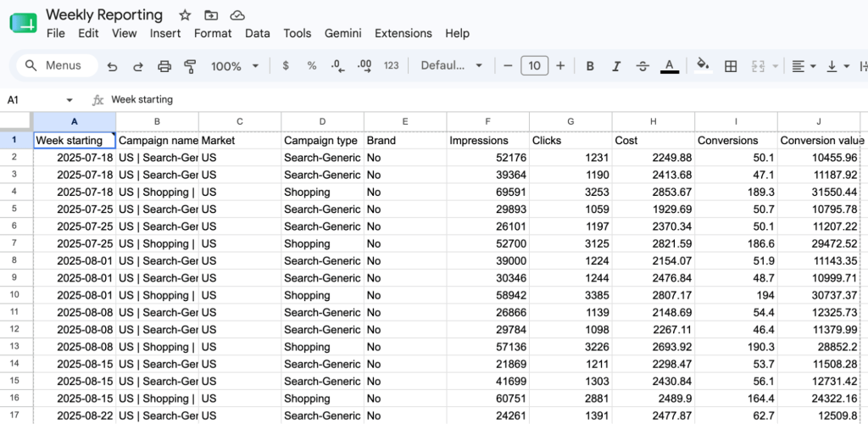Open merge cells dropdown arrow
868x424 pixels.
click(775, 66)
